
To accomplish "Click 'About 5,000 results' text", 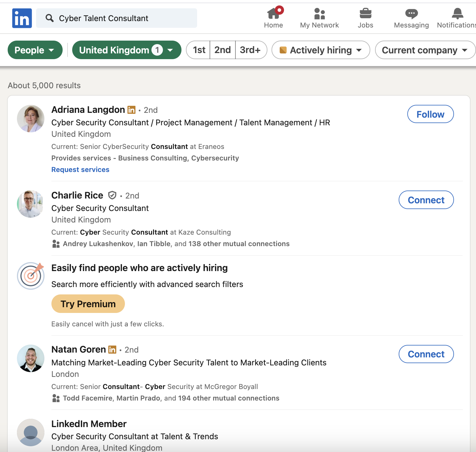I will click(x=44, y=85).
